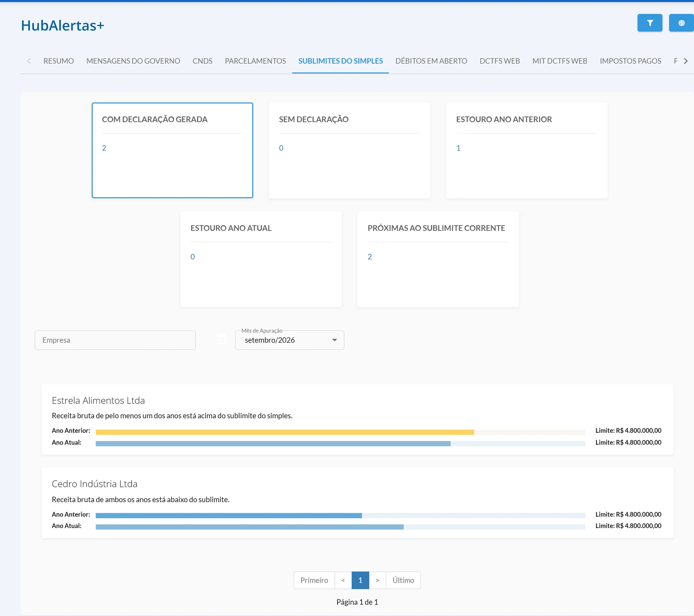Click the Cedro Indústria Ltda company name

[x=94, y=484]
